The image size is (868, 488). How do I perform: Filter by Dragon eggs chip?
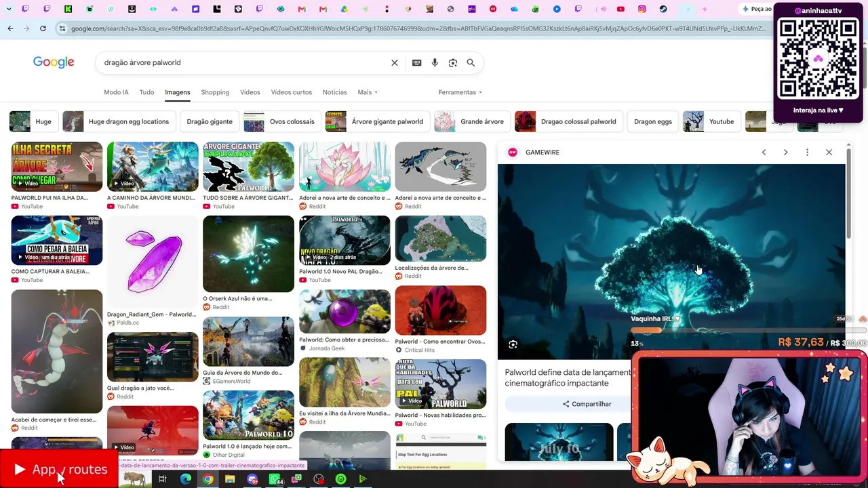click(653, 122)
